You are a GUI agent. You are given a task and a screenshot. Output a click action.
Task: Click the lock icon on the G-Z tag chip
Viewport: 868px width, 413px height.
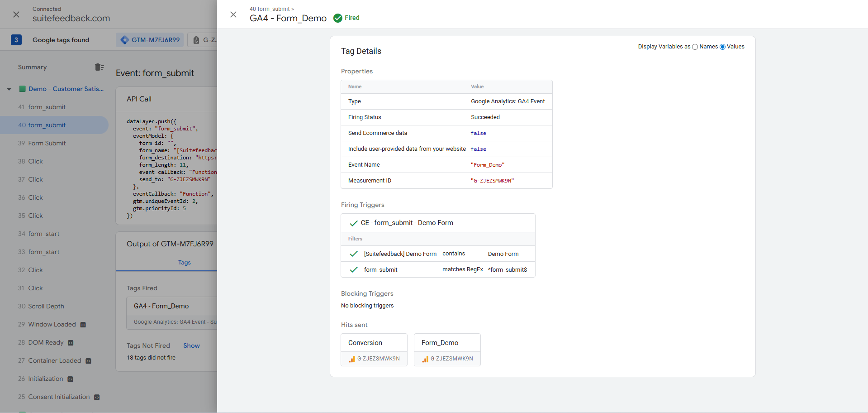tap(196, 40)
